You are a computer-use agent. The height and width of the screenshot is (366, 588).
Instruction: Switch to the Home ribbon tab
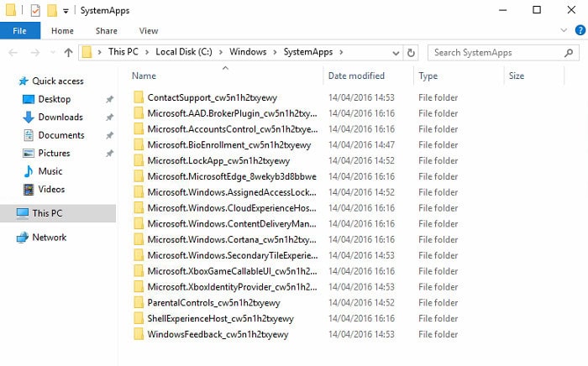62,31
